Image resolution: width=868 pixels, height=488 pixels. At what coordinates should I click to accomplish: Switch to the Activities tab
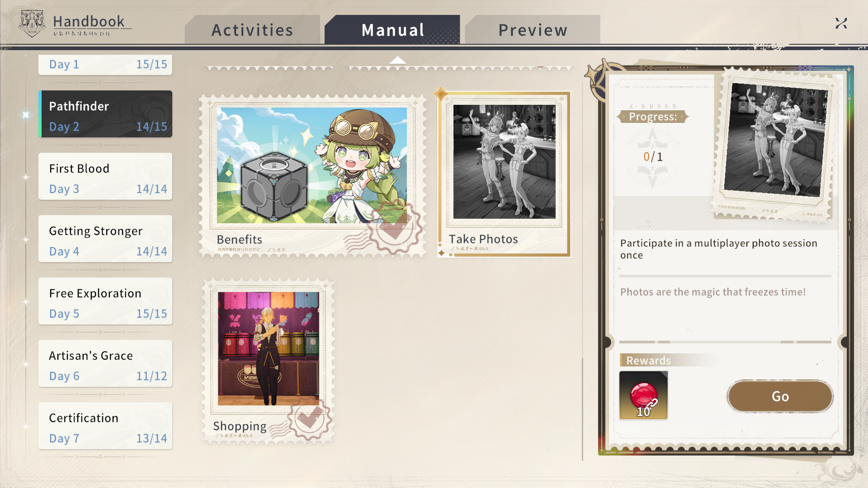point(252,30)
